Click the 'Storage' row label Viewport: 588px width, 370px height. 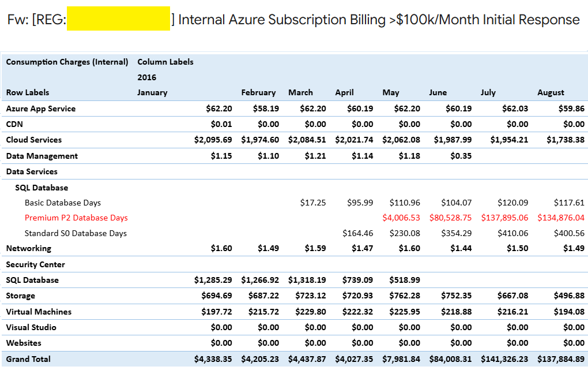(x=21, y=296)
